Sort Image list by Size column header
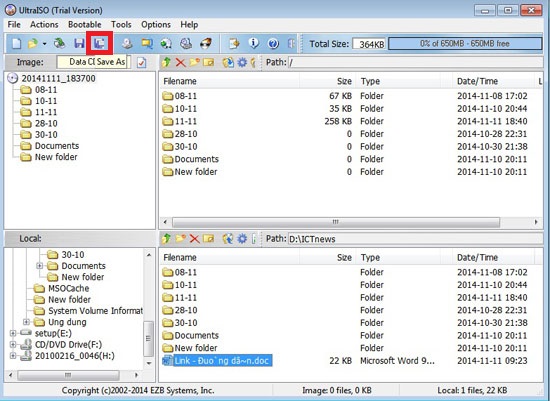The image size is (550, 401). tap(328, 81)
